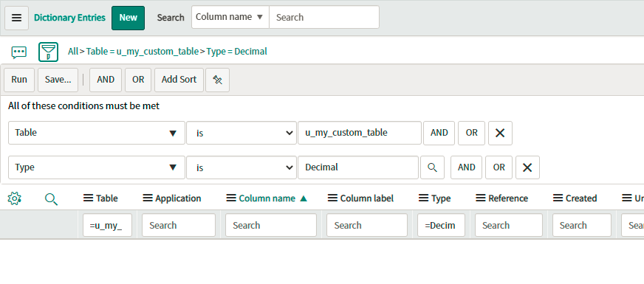The image size is (644, 284).
Task: Click the Created column search box
Action: click(581, 225)
